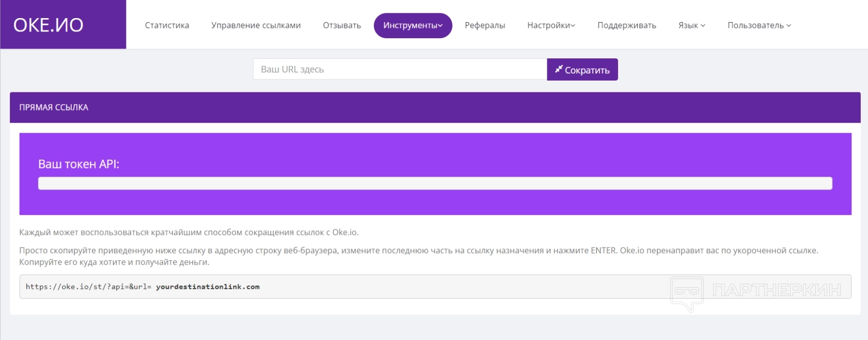Viewport: 868px width, 340px height.
Task: Click the shrink arrows icon on Сократить
Action: point(559,69)
